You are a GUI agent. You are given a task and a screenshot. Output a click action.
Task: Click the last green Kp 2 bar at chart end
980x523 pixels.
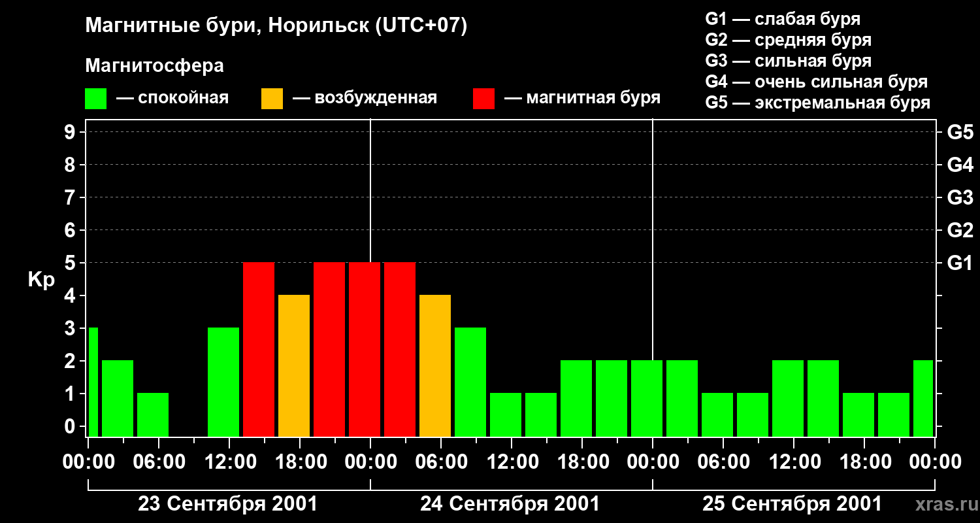click(923, 398)
